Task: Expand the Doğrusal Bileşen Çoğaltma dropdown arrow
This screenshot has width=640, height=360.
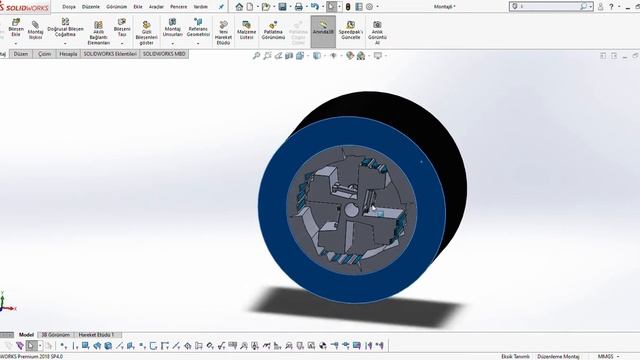Action: (x=65, y=43)
